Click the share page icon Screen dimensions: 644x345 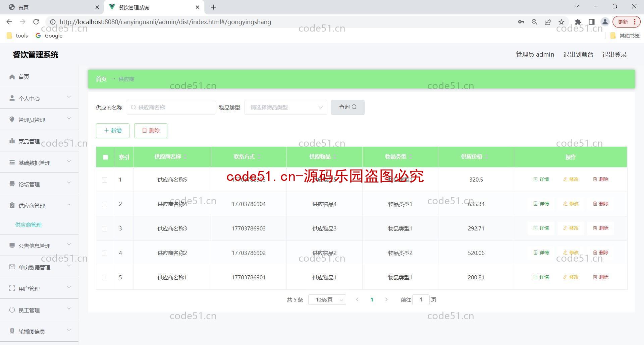tap(548, 22)
